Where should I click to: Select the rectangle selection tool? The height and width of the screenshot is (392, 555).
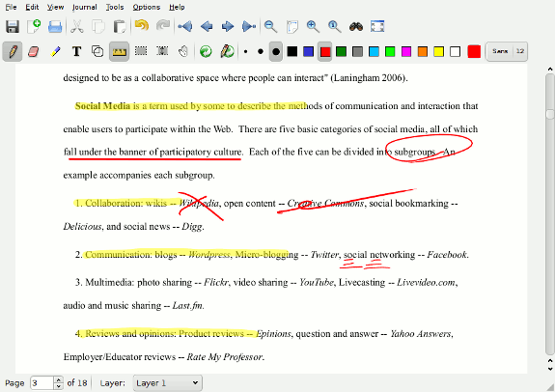(x=141, y=52)
